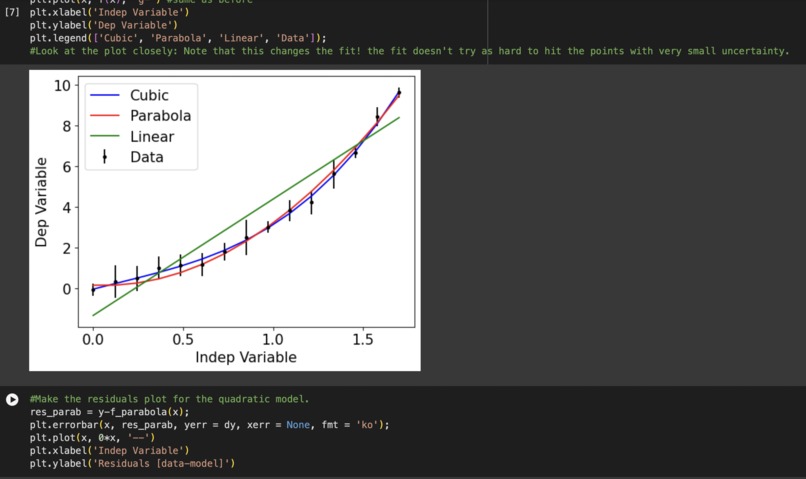Click the plot output image
The width and height of the screenshot is (806, 479).
coord(225,220)
